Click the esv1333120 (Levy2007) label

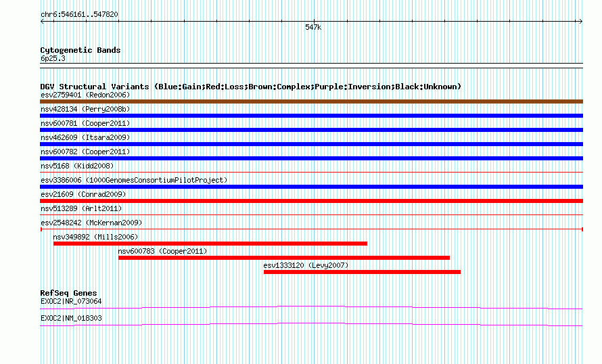(306, 265)
